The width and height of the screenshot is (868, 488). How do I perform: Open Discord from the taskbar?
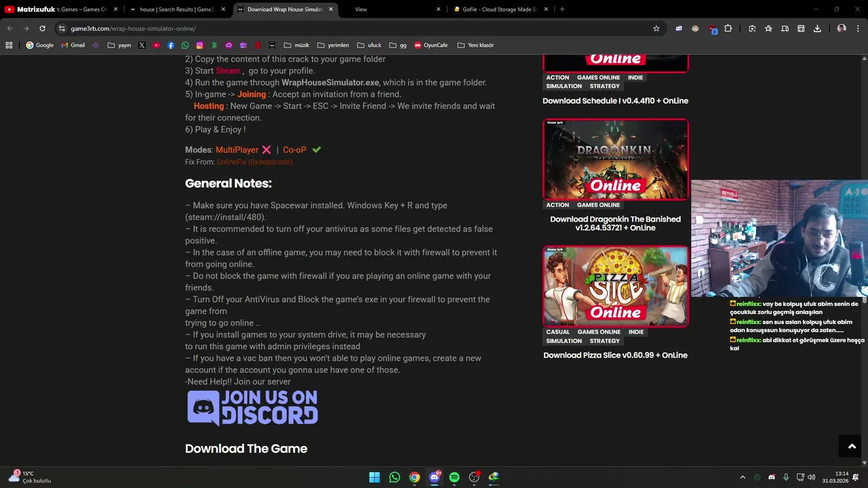click(x=435, y=477)
